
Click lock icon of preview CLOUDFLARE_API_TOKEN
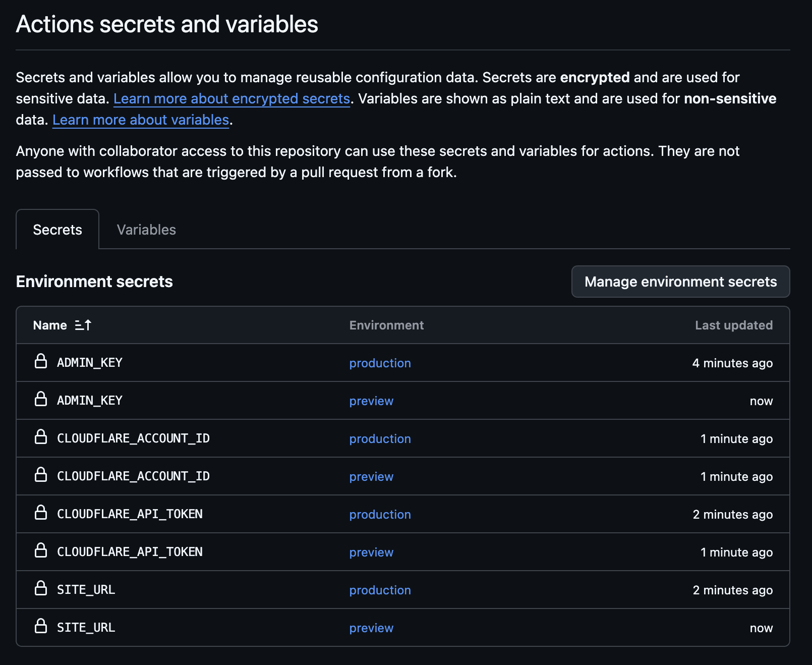41,550
